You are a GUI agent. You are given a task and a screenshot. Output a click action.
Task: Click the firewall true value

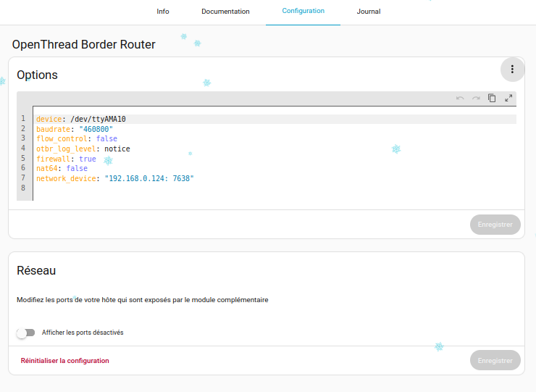pos(88,159)
